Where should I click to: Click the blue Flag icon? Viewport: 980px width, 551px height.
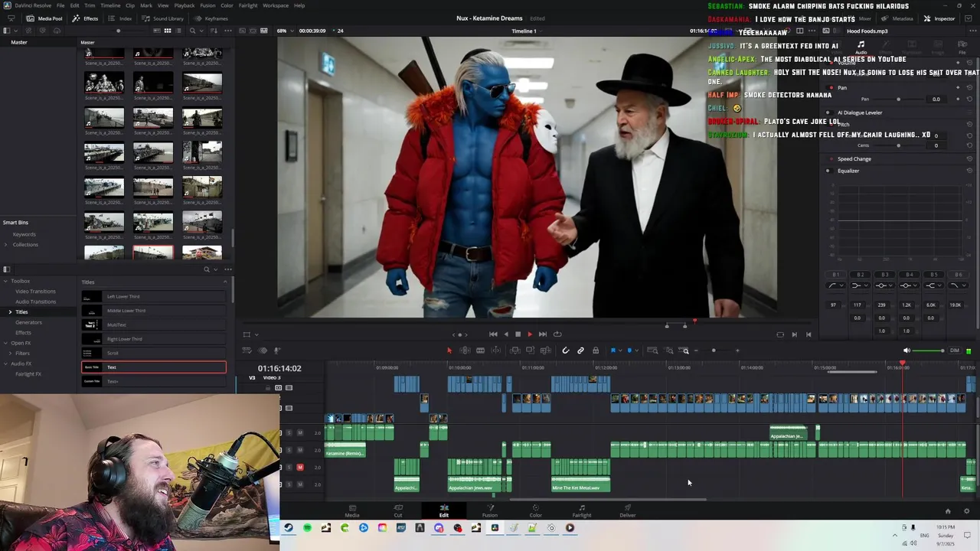[x=612, y=350]
